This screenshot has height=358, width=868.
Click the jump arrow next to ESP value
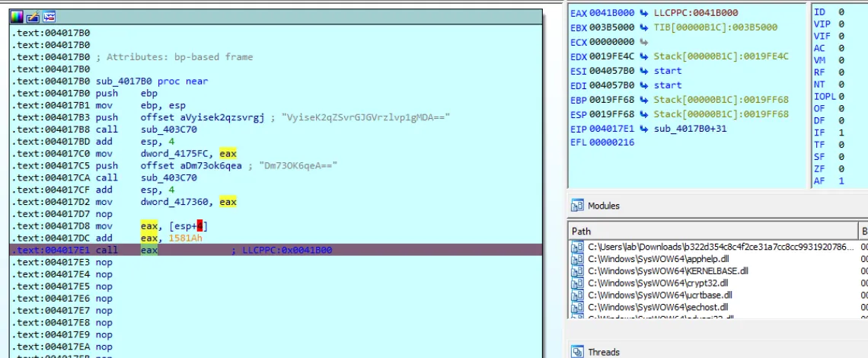pyautogui.click(x=644, y=114)
